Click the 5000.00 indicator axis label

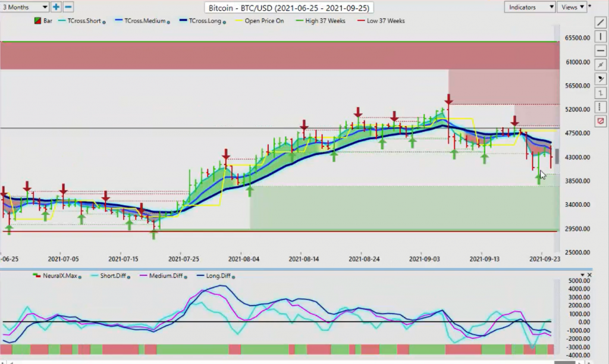pos(579,281)
